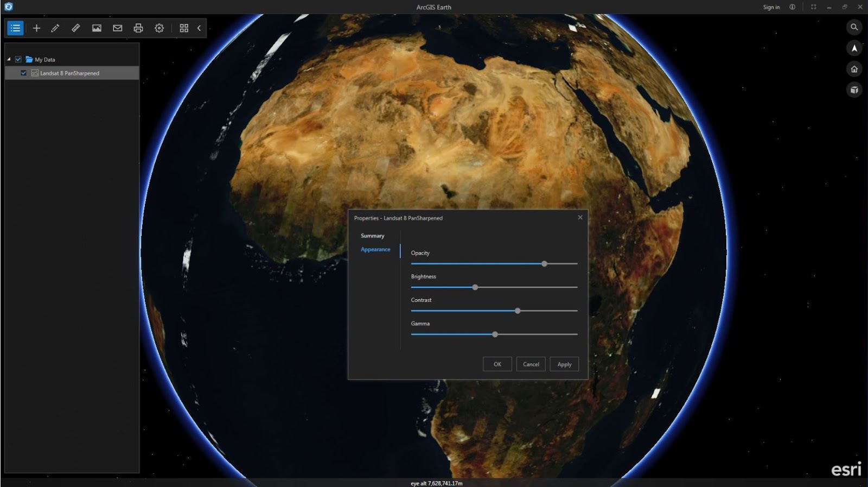Screen dimensions: 868x487
Task: Close the Properties dialog
Action: 580,217
